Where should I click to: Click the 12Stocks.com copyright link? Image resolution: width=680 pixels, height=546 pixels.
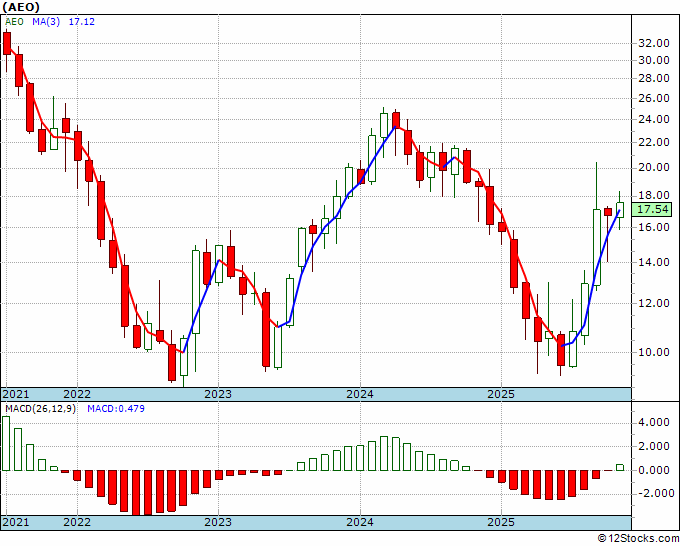[638, 538]
